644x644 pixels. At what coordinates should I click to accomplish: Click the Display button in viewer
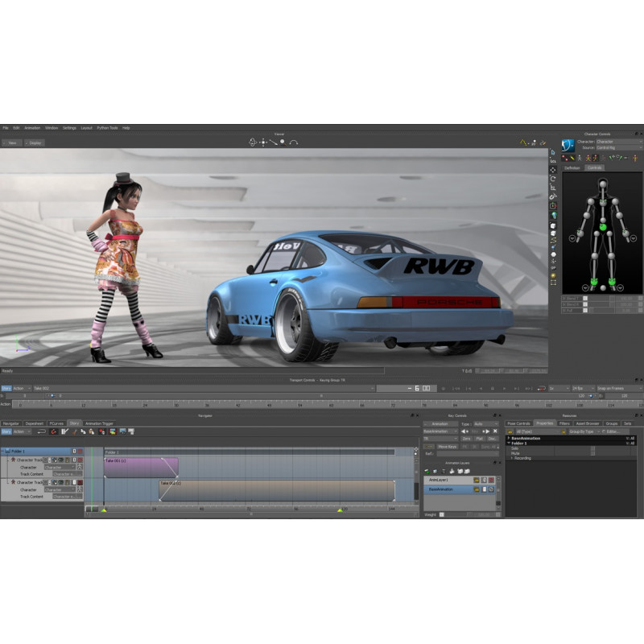[34, 143]
